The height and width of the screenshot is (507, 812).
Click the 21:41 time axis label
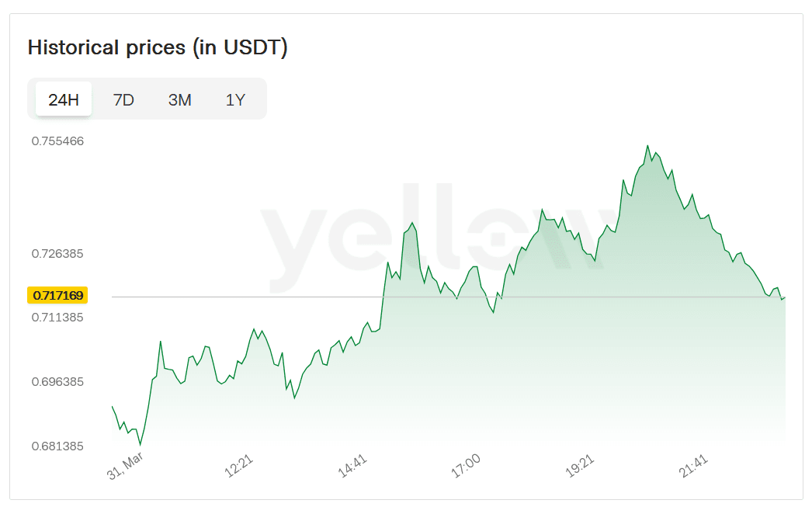(x=693, y=467)
